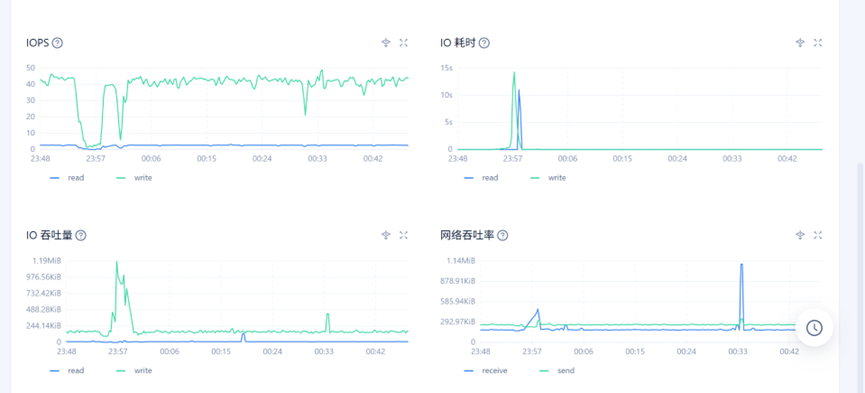Viewport: 865px width, 393px height.
Task: Click the help icon next to 网络吞吐率
Action: pyautogui.click(x=503, y=236)
